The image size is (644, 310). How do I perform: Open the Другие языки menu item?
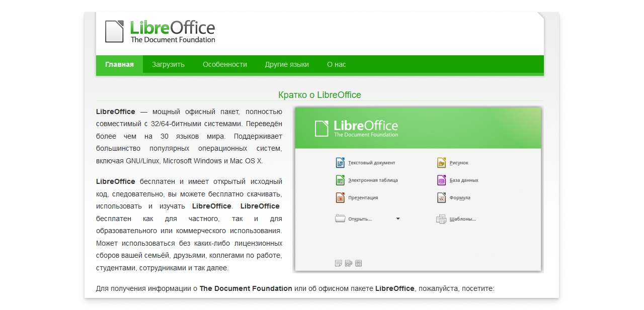pos(287,64)
